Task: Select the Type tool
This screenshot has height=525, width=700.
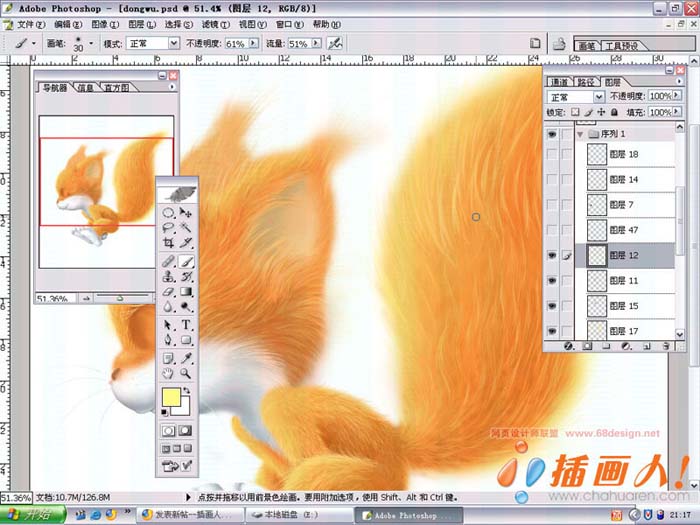Action: (x=186, y=325)
